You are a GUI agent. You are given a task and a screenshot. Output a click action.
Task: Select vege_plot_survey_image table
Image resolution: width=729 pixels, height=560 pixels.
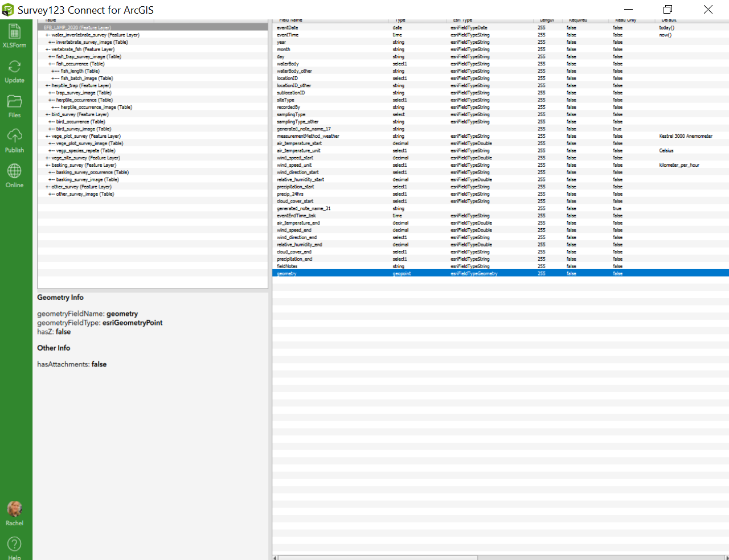89,143
